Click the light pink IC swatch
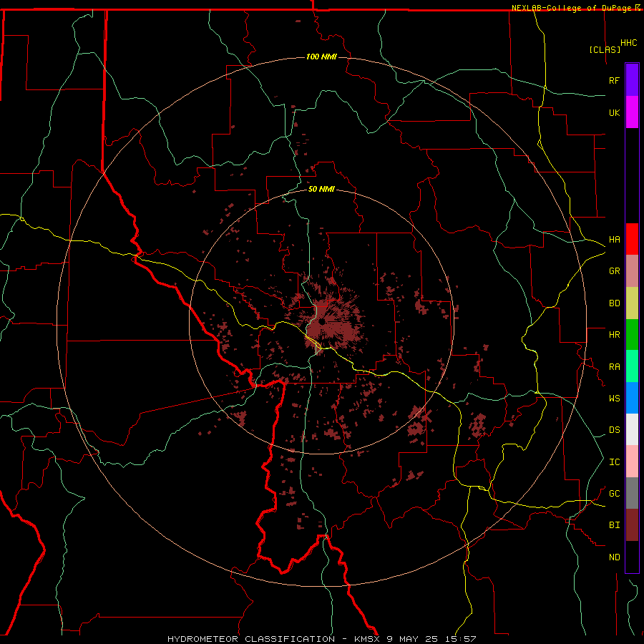Screen dimensions: 644x644 point(632,462)
